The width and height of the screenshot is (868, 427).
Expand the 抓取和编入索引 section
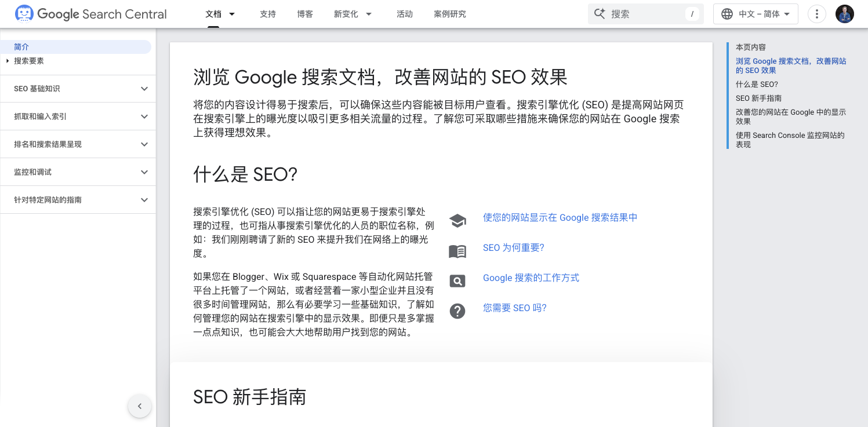pos(144,116)
